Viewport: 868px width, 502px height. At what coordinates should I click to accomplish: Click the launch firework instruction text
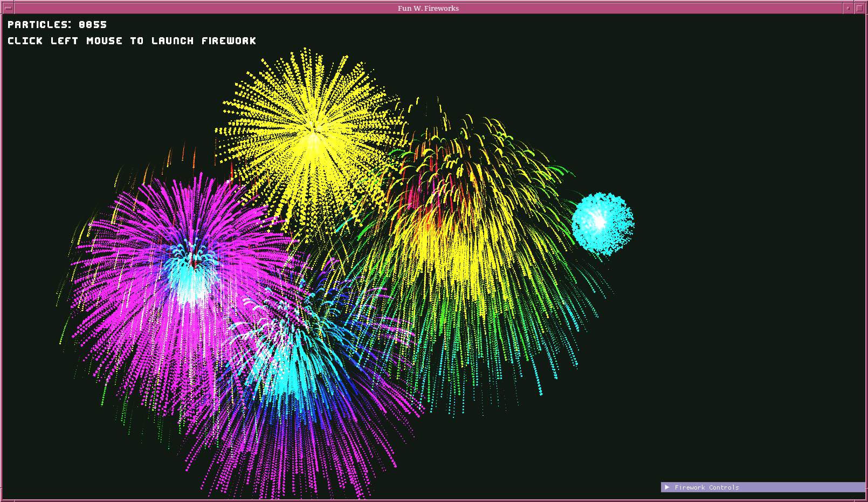(132, 41)
